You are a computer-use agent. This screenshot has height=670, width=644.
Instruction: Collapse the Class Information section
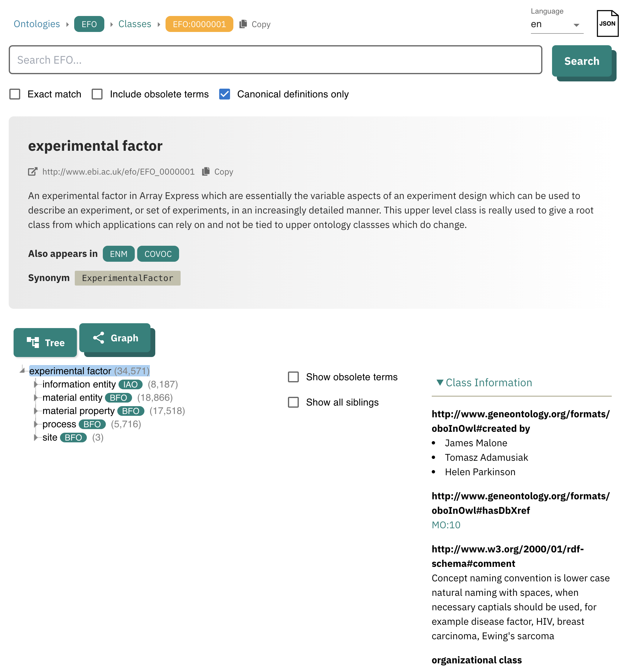(440, 383)
